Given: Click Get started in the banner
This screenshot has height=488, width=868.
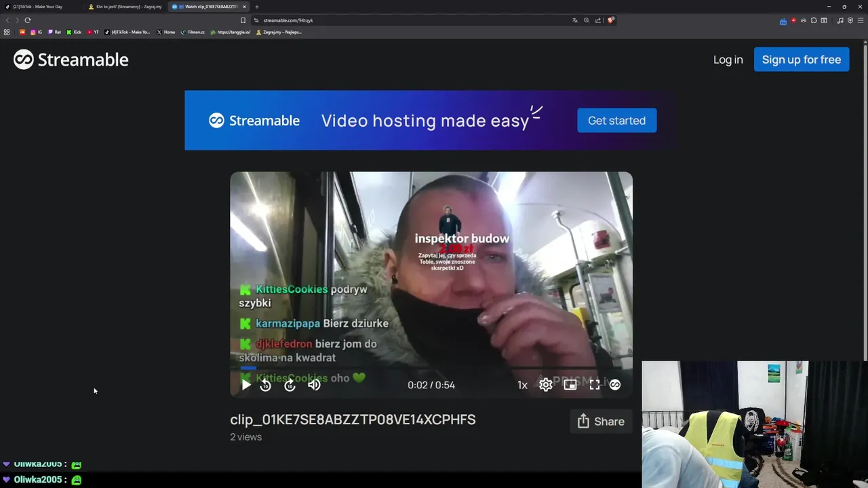Looking at the screenshot, I should pyautogui.click(x=616, y=121).
